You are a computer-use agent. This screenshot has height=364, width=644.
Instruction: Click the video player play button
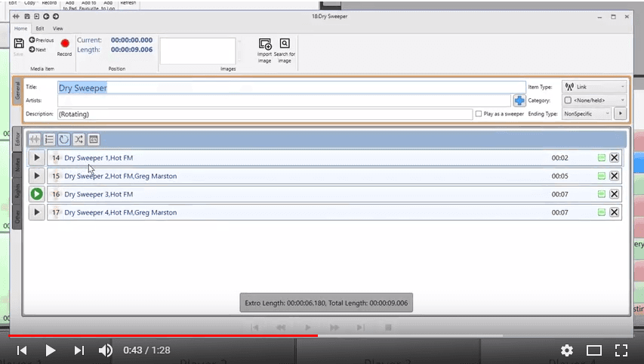click(x=51, y=350)
